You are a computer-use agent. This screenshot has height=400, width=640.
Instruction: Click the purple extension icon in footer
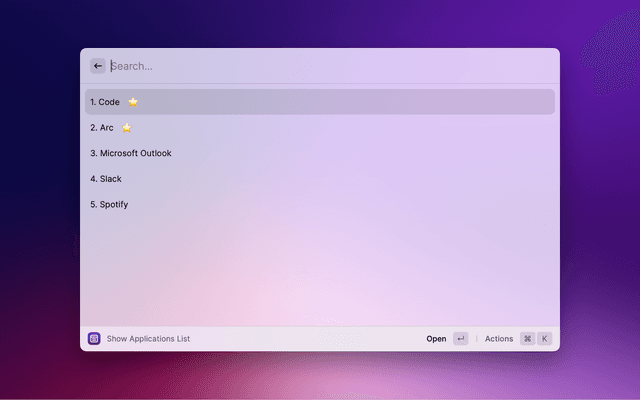tap(94, 339)
